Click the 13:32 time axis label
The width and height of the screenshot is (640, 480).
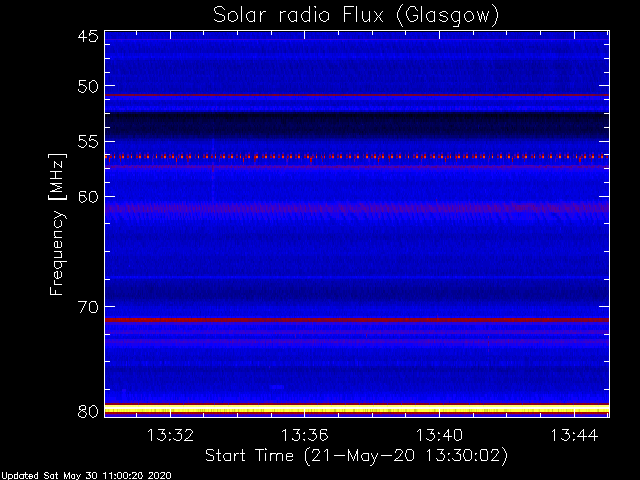coord(170,435)
